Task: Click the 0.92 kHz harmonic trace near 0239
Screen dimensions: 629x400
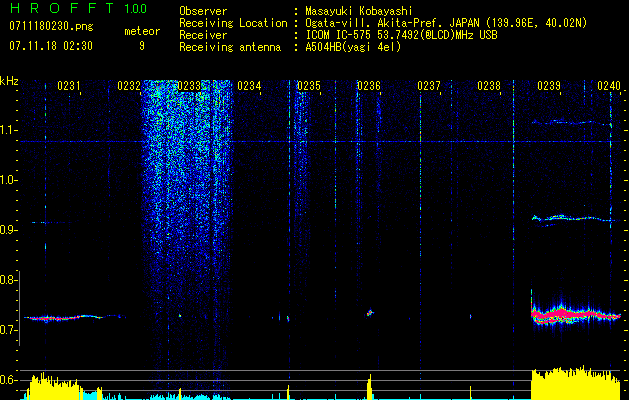Action: pos(575,219)
